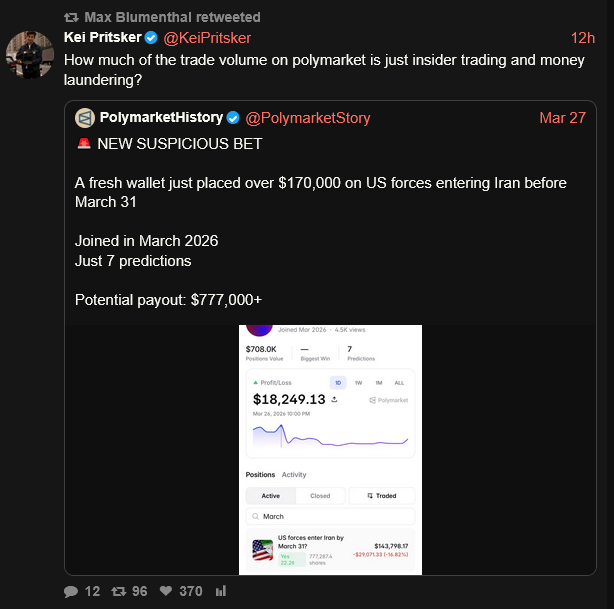Reply using the speech bubble icon

pos(71,591)
